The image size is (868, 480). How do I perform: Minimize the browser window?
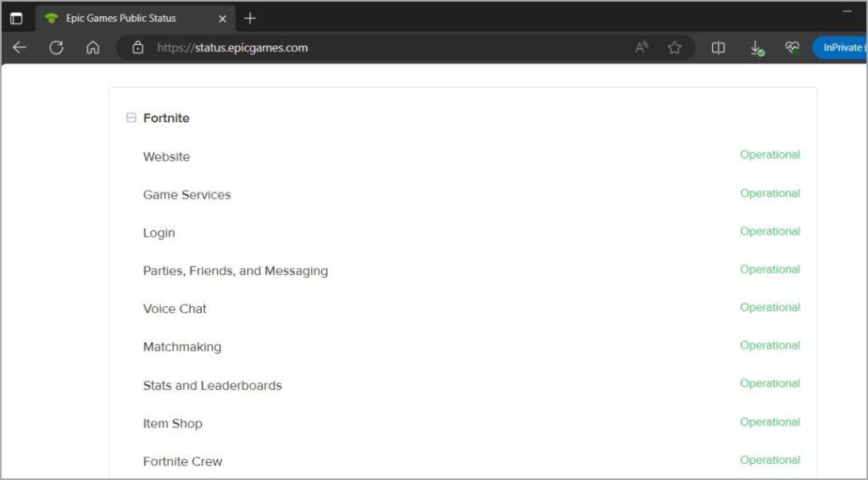pos(848,11)
